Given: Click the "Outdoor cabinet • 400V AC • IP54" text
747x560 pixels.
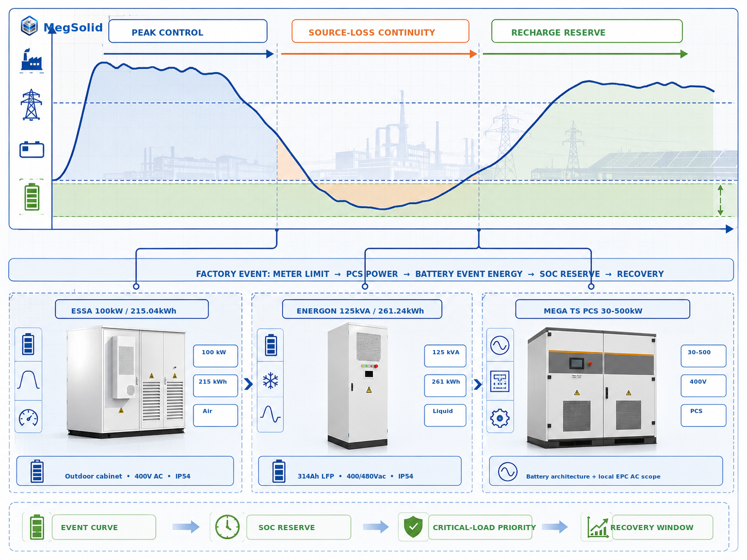Looking at the screenshot, I should [x=127, y=476].
